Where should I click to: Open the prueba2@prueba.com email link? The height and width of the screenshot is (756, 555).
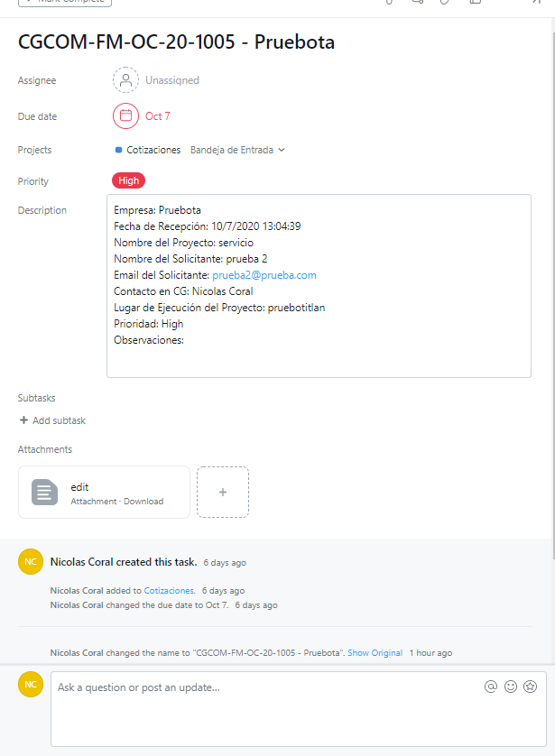pyautogui.click(x=264, y=275)
